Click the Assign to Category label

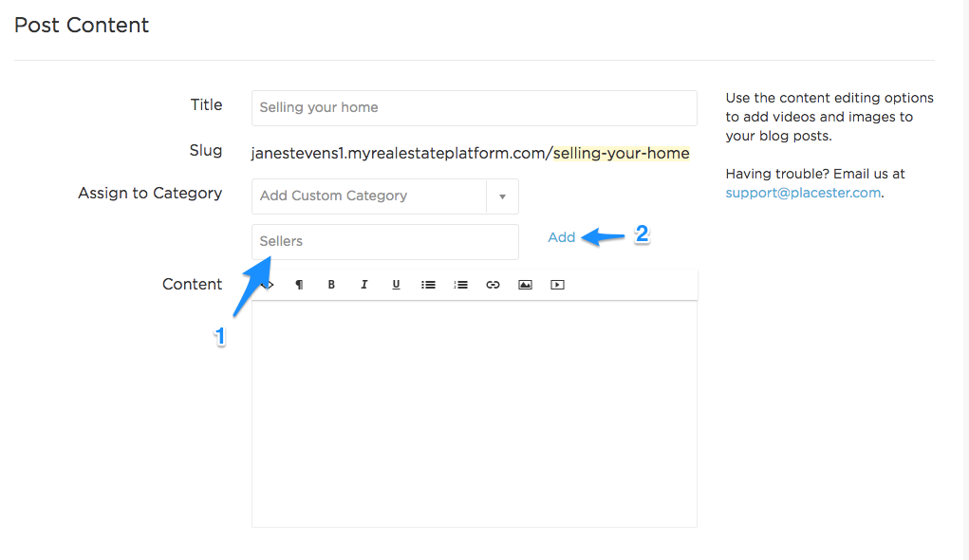tap(150, 194)
